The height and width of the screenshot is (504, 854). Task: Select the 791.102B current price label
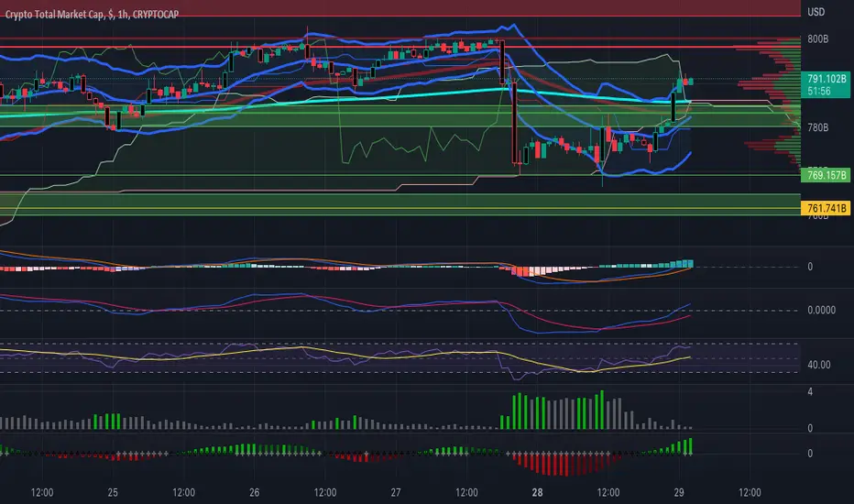[x=827, y=79]
